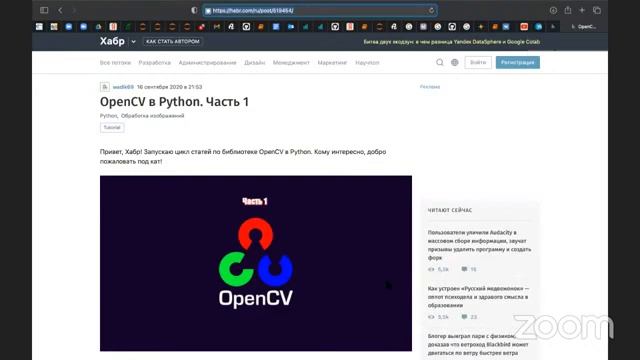Open the wadik69 author profile link
Image resolution: width=640 pixels, height=360 pixels.
click(x=123, y=87)
